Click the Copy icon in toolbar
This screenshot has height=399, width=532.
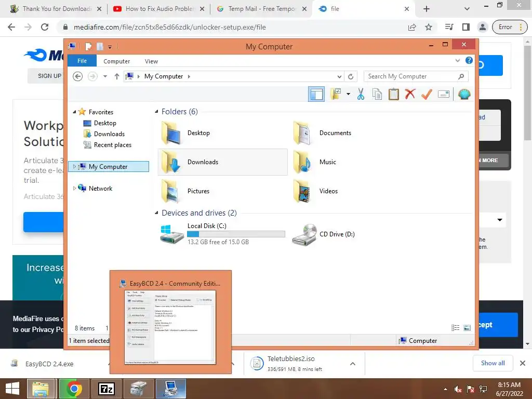[377, 94]
